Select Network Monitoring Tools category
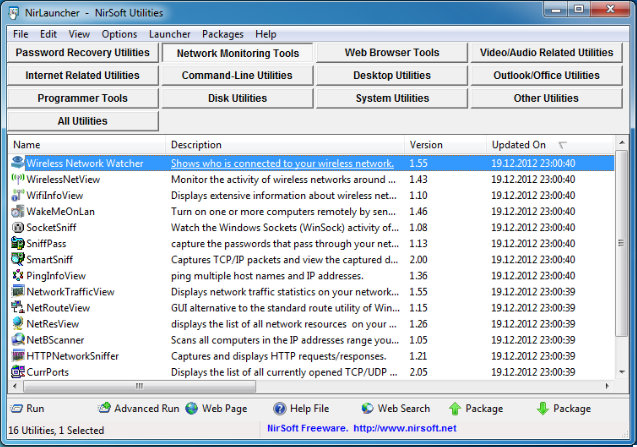637x447 pixels. point(238,53)
